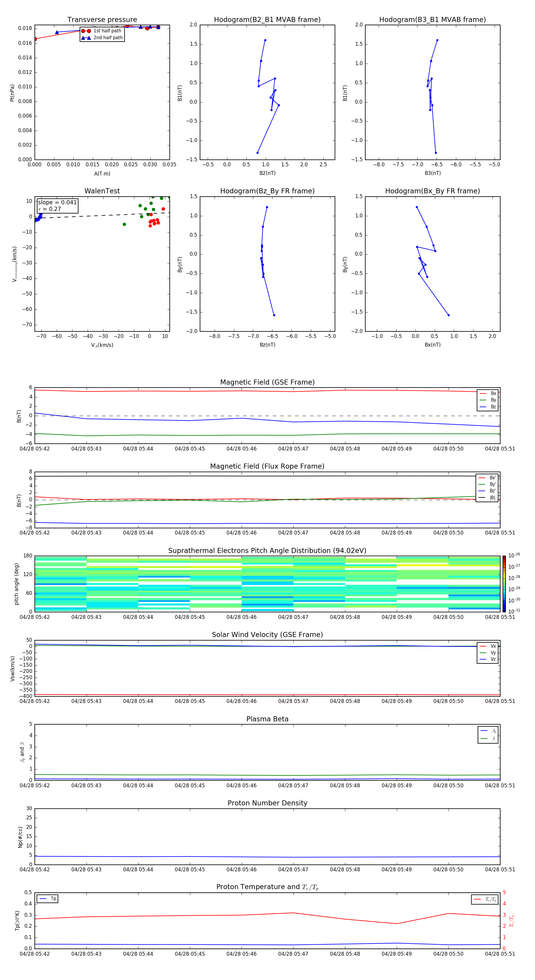Click the "Hodogram(Bx_By FR frame)" title
This screenshot has width=535, height=980.
[432, 191]
